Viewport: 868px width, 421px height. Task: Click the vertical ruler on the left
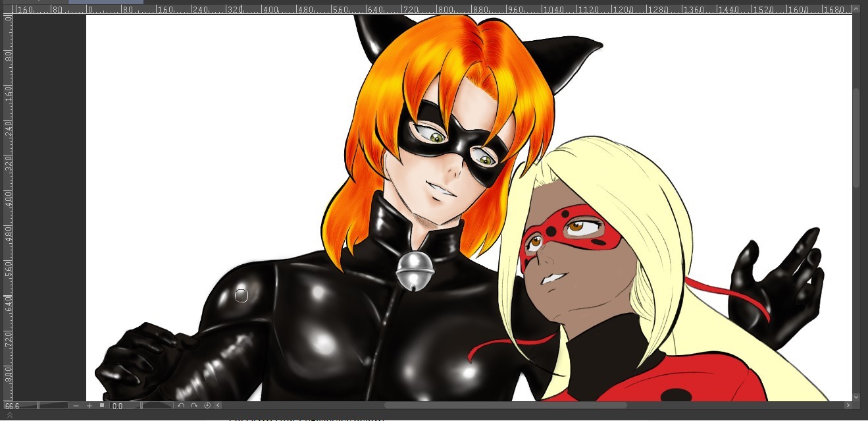click(8, 208)
